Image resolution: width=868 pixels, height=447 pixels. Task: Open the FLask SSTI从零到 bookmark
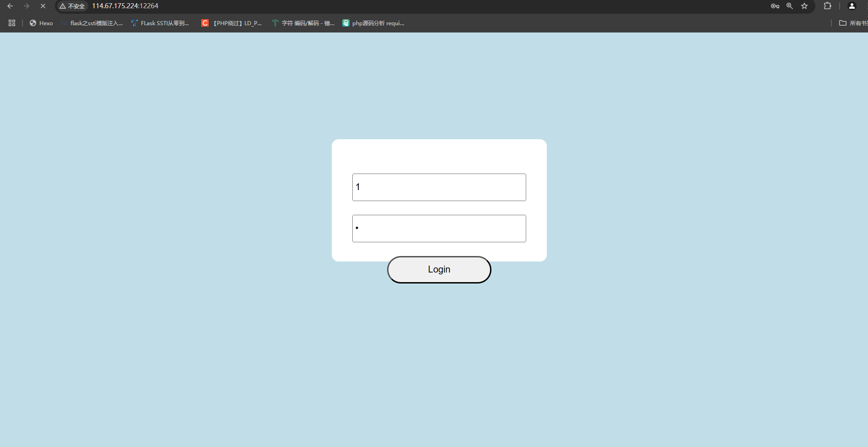click(x=160, y=23)
